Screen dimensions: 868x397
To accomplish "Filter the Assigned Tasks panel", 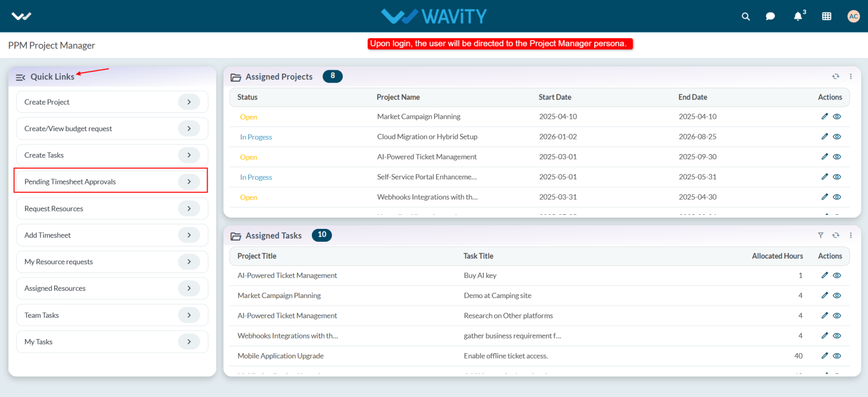I will [820, 235].
